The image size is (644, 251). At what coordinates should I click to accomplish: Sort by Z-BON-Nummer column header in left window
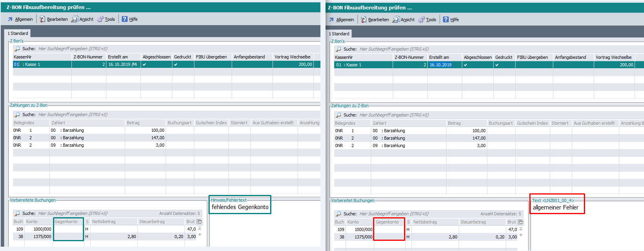point(88,57)
